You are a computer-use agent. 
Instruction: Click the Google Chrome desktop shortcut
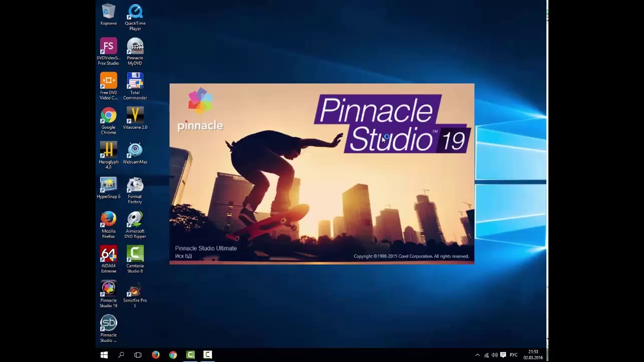pyautogui.click(x=108, y=121)
